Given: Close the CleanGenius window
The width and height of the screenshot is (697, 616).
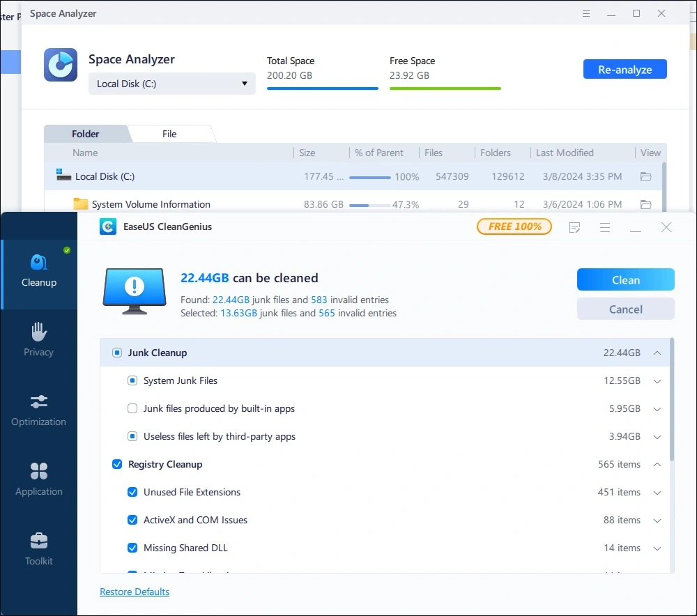Looking at the screenshot, I should [666, 228].
